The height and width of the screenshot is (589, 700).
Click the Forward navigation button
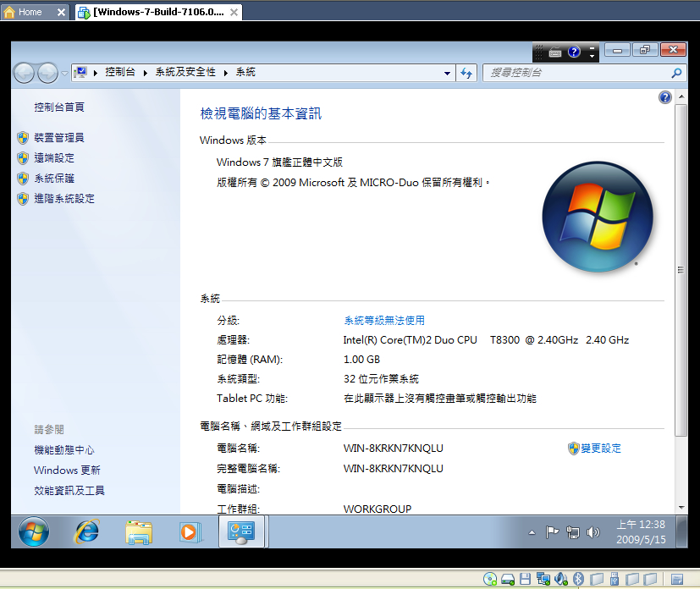pyautogui.click(x=47, y=73)
